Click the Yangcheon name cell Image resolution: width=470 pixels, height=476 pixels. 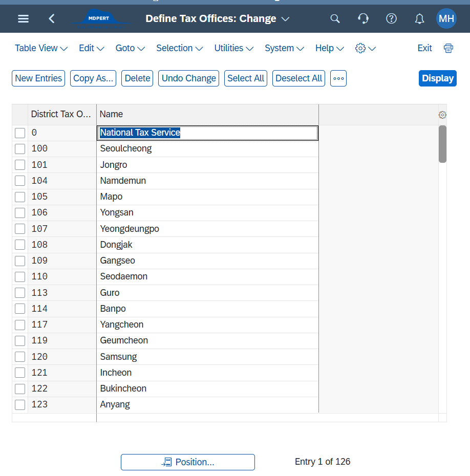tap(208, 324)
